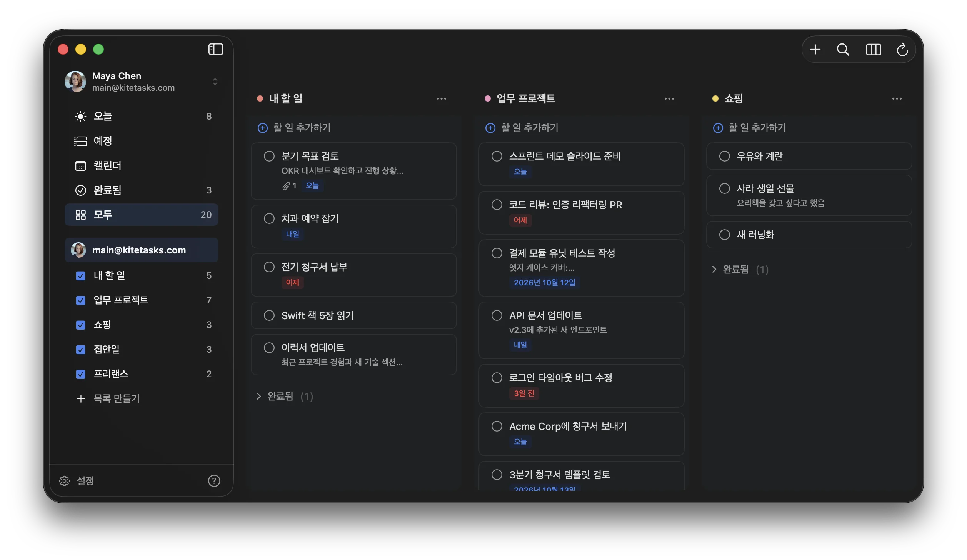Open more options for 쇼핑 column

point(897,99)
